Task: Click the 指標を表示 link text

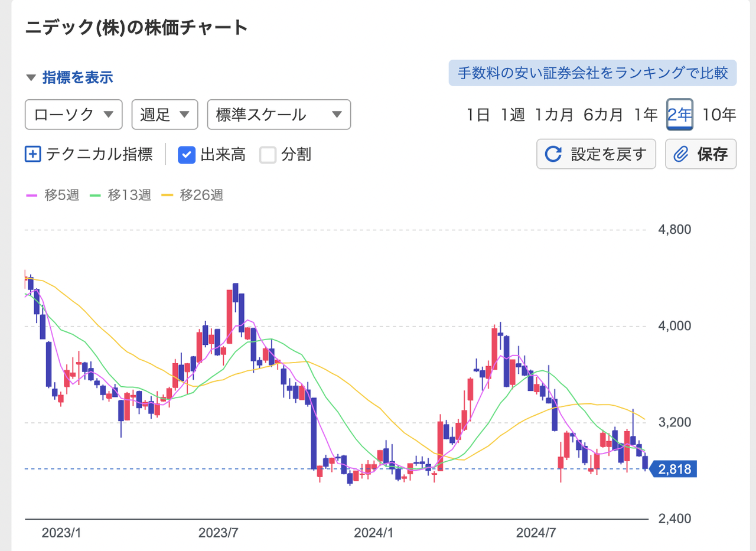Action: click(78, 77)
